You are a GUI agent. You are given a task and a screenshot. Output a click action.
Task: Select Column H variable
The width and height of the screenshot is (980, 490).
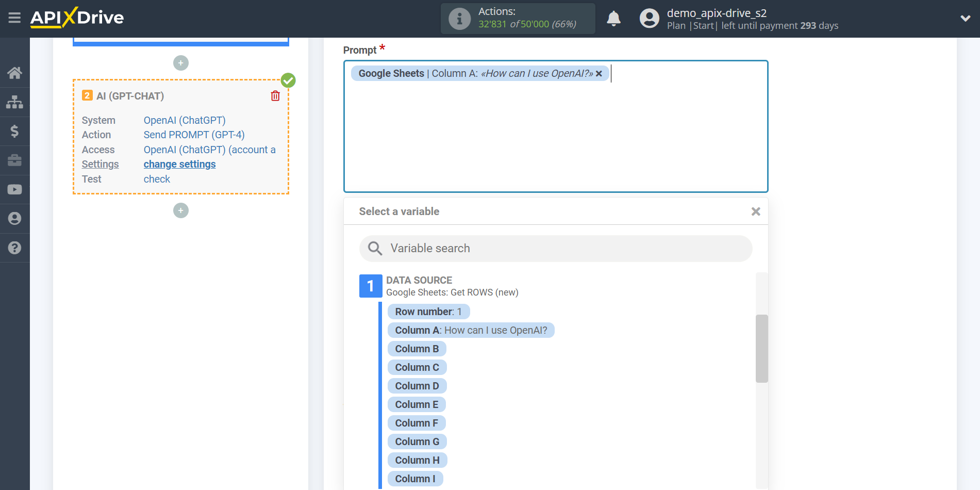(418, 460)
